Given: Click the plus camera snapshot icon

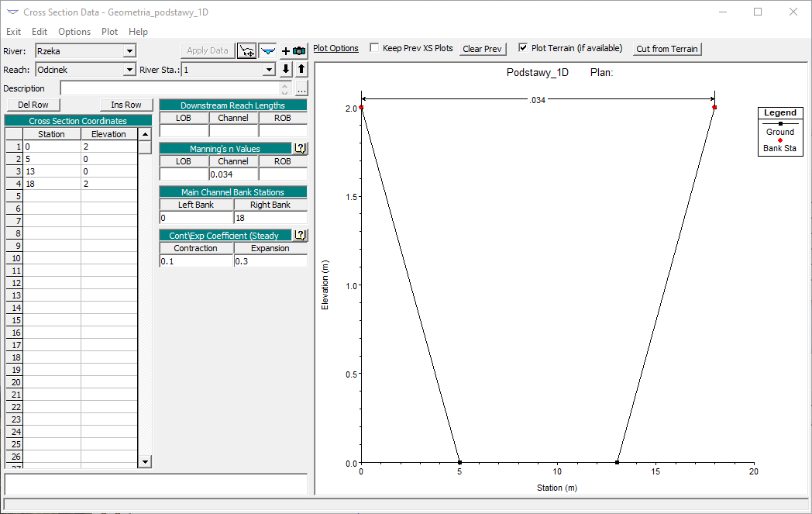Looking at the screenshot, I should pos(293,50).
